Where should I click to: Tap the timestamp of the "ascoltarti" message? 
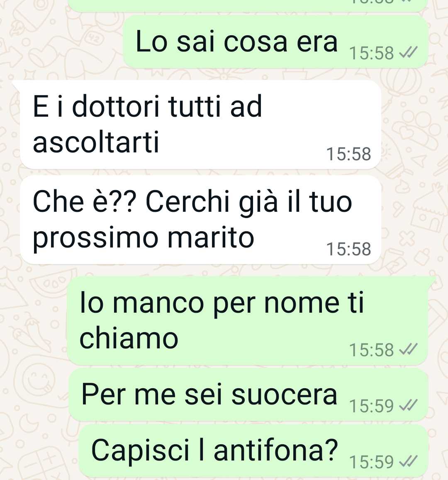pyautogui.click(x=348, y=154)
